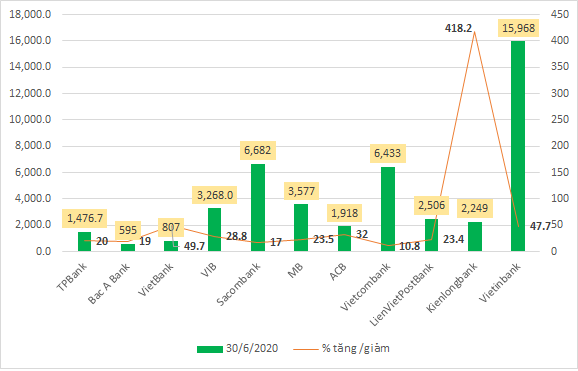Click the 1,476.7 data label
Viewport: 578px width, 371px height.
coord(85,218)
